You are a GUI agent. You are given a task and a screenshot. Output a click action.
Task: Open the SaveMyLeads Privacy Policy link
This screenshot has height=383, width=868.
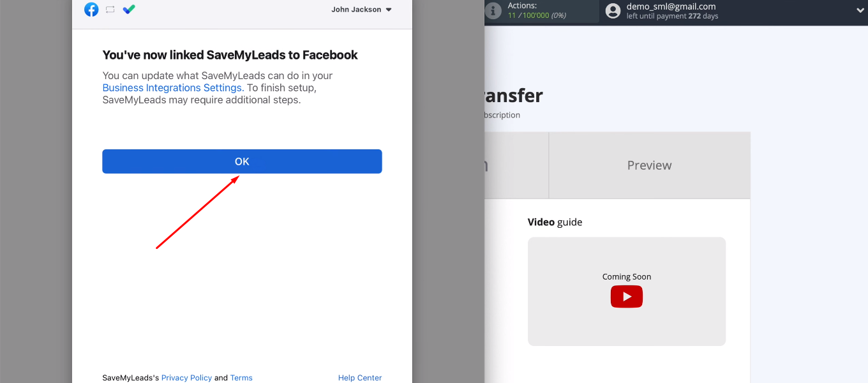(x=186, y=378)
